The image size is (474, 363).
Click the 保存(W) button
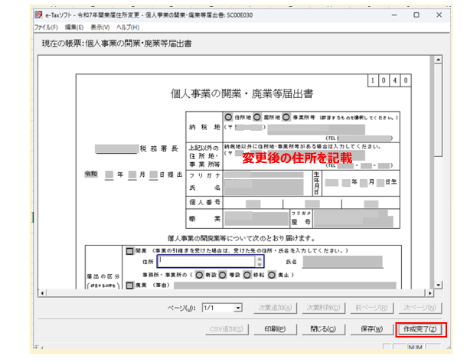[372, 329]
